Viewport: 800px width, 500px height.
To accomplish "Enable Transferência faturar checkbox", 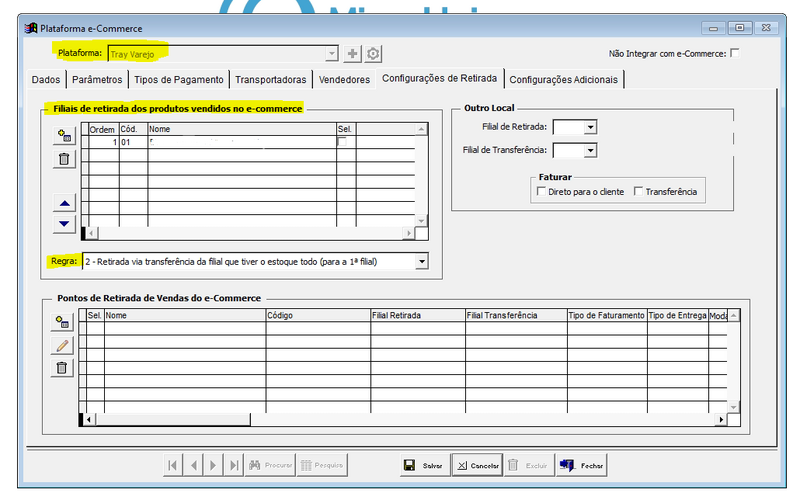I will [x=638, y=191].
